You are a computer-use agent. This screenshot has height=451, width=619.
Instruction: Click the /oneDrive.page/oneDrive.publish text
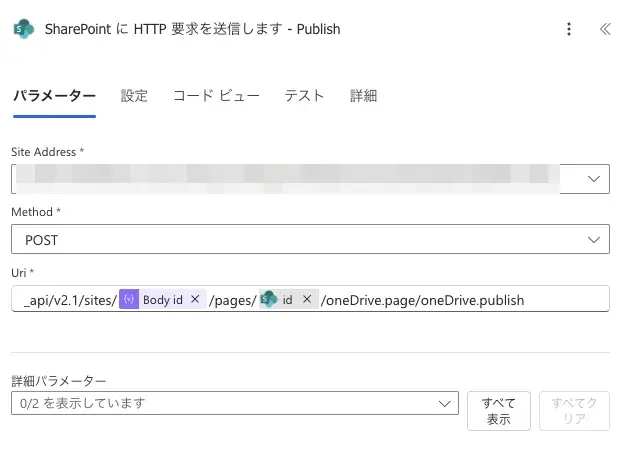422,301
